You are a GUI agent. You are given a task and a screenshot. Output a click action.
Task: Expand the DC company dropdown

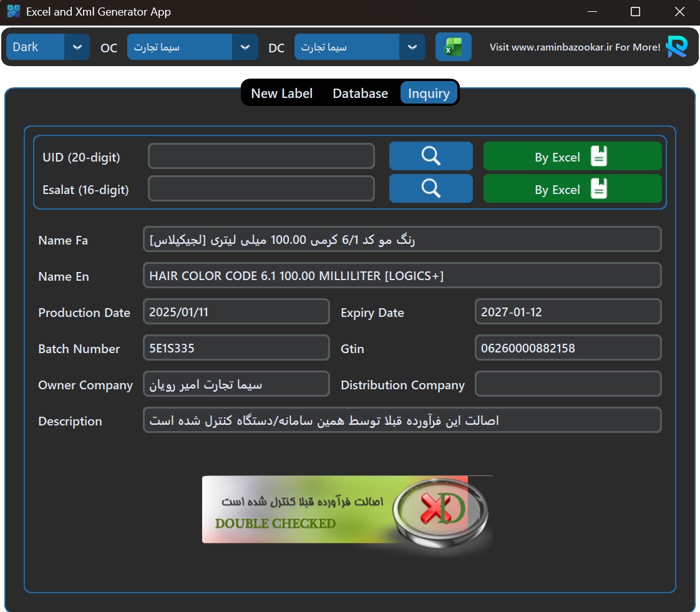[x=412, y=47]
